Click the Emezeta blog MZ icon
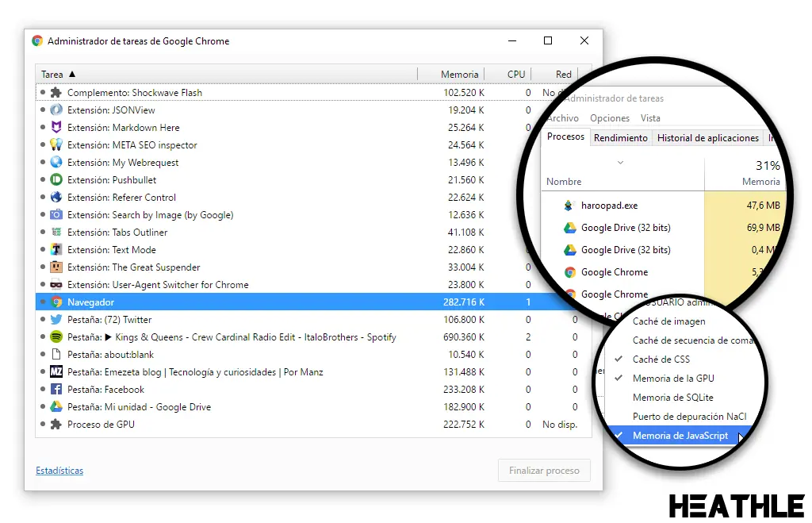Image resolution: width=812 pixels, height=523 pixels. tap(56, 371)
